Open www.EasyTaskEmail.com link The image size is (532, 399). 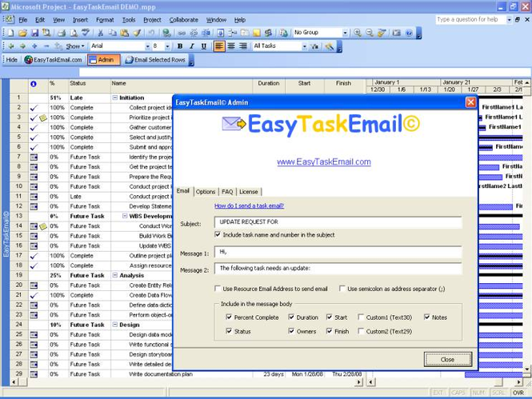[x=324, y=162]
